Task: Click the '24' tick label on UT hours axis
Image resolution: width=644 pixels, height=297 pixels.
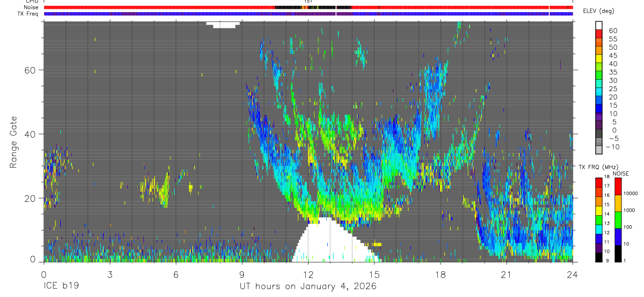Action: click(573, 274)
